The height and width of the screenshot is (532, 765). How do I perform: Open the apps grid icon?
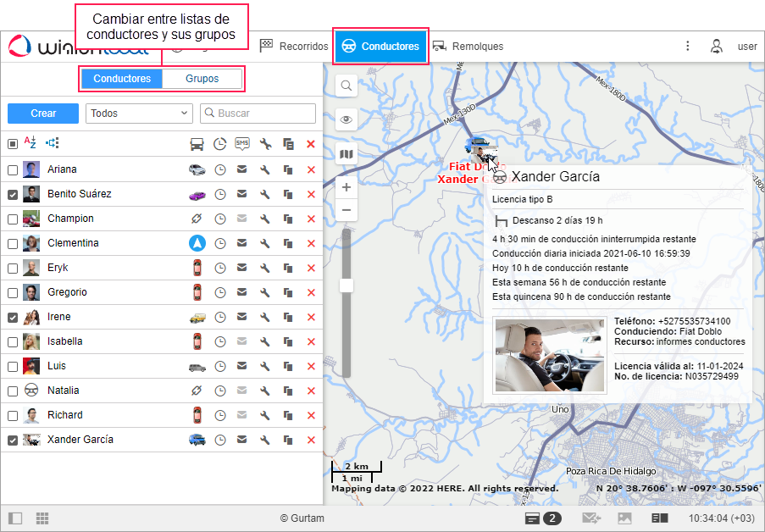click(x=42, y=518)
